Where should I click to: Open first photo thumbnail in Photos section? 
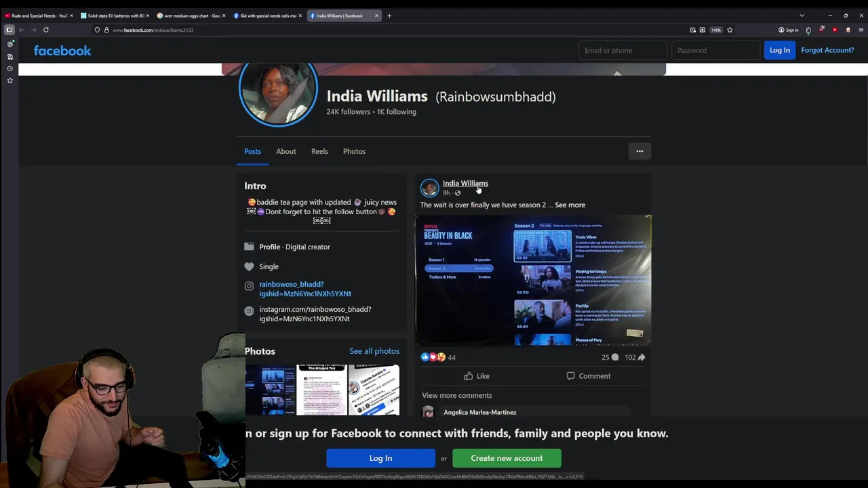[270, 390]
